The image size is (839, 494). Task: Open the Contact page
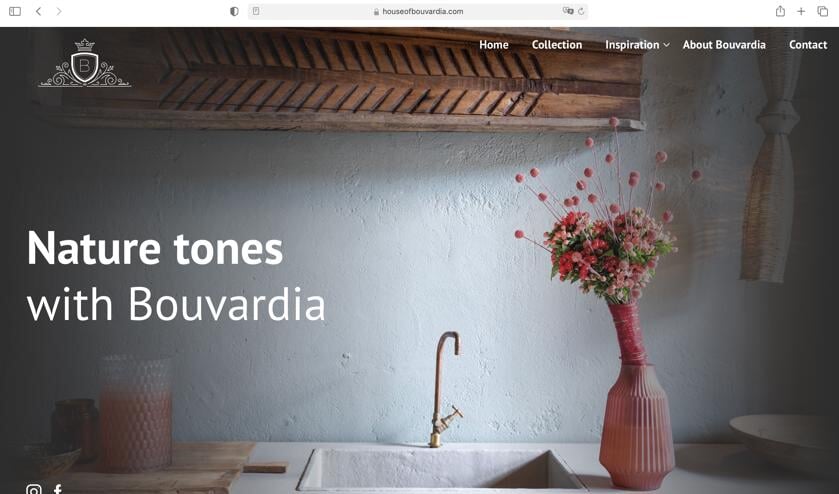pyautogui.click(x=808, y=45)
